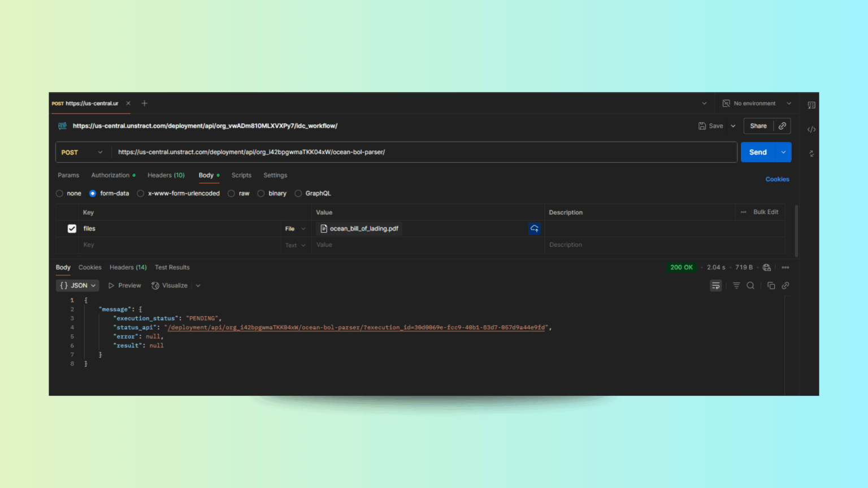The image size is (868, 488).
Task: Open the Scripts tab of the request
Action: pos(241,175)
